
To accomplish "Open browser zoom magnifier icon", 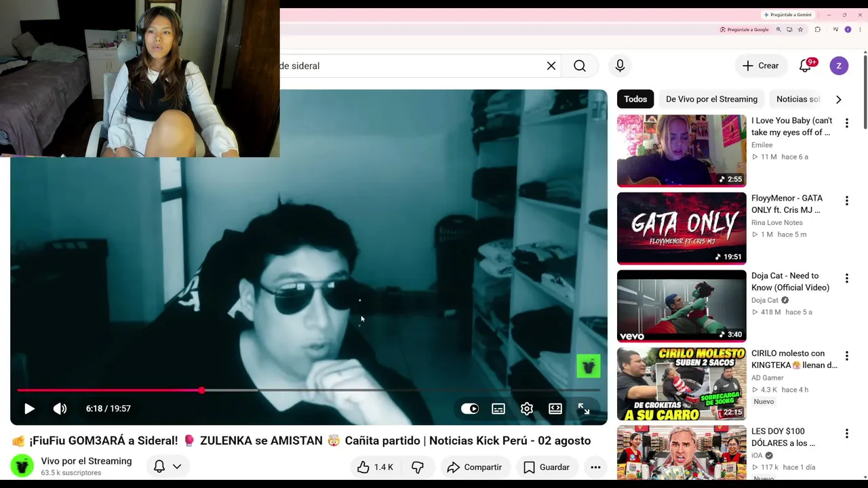I will pos(778,30).
